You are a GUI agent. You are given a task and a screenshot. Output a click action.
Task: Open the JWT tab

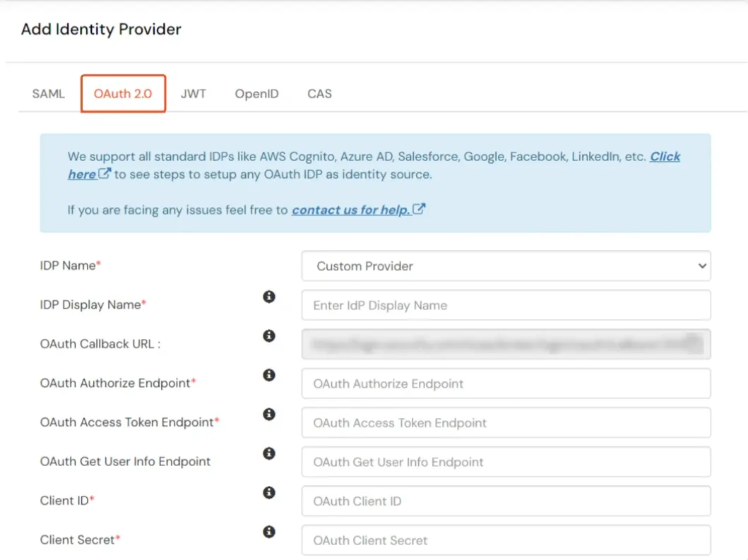point(194,93)
